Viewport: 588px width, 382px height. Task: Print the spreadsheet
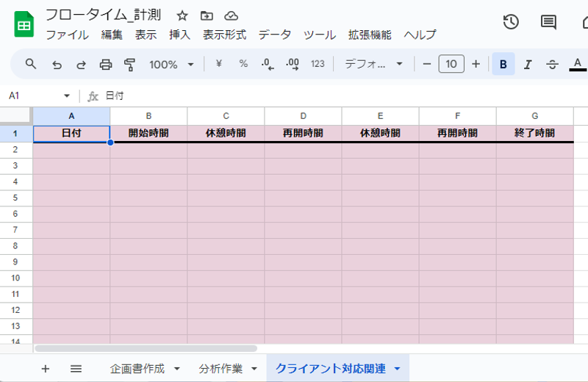105,65
